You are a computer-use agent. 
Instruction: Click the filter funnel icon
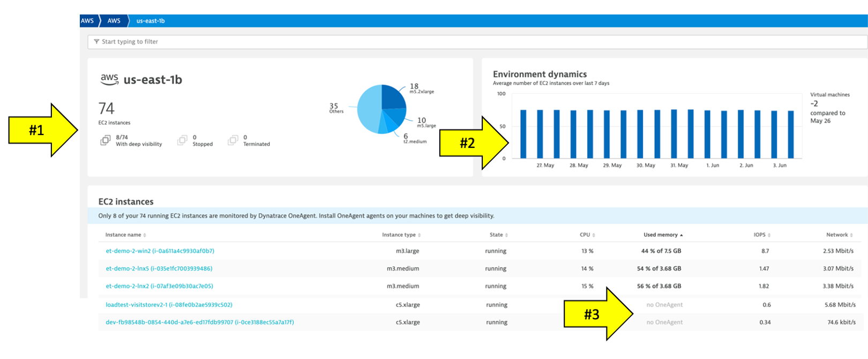point(96,42)
